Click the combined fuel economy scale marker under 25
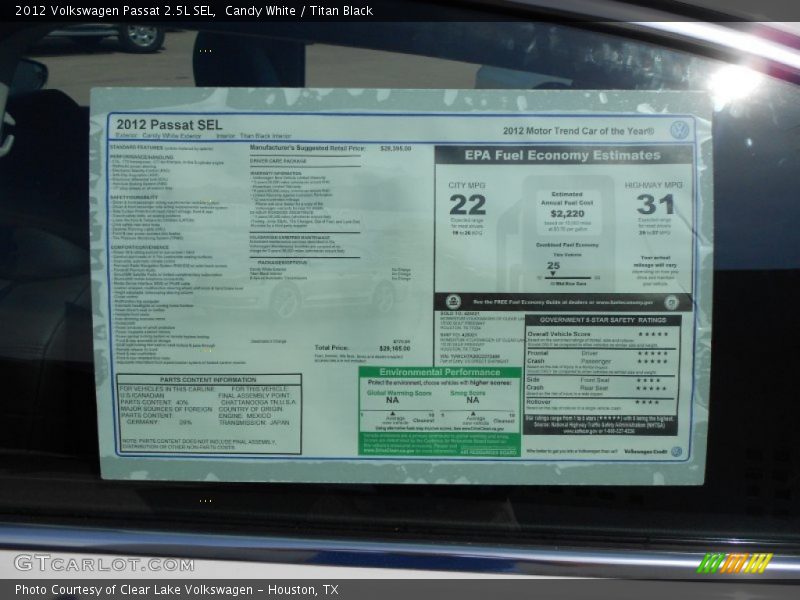Screen dimensions: 800x600 [x=553, y=273]
